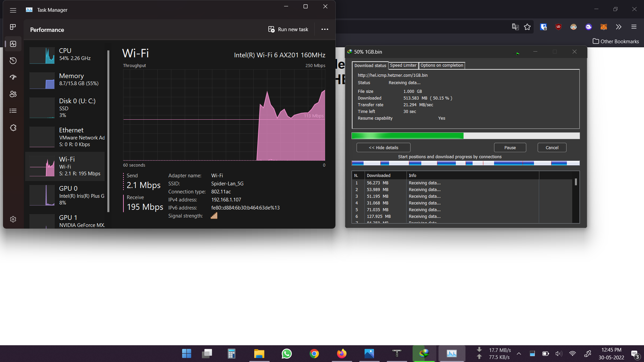Expand browser extensions overflow chevron

coord(619,27)
